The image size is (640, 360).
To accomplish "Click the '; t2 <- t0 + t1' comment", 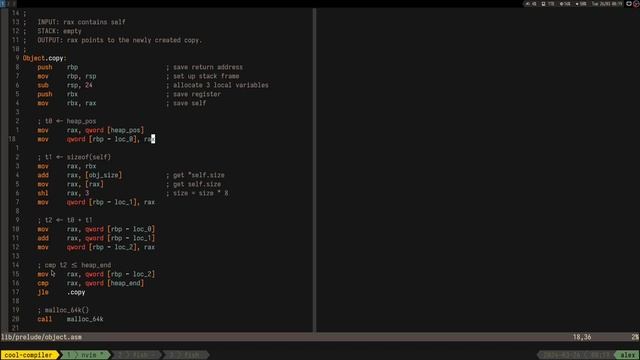I will tap(65, 220).
